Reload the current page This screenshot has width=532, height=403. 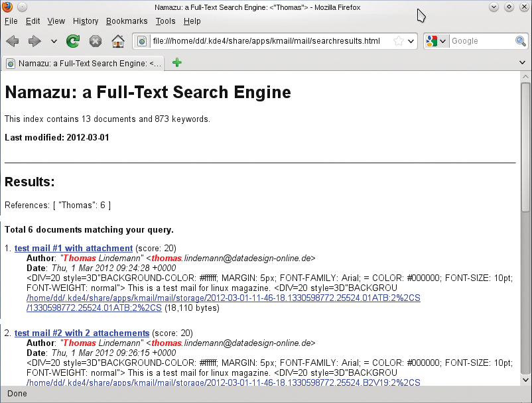[72, 40]
